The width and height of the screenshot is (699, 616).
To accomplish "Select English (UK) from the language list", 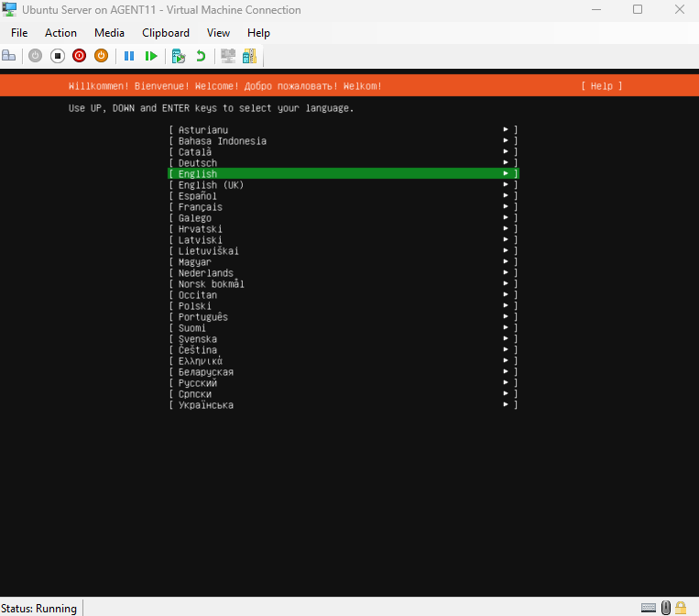I will coord(211,185).
